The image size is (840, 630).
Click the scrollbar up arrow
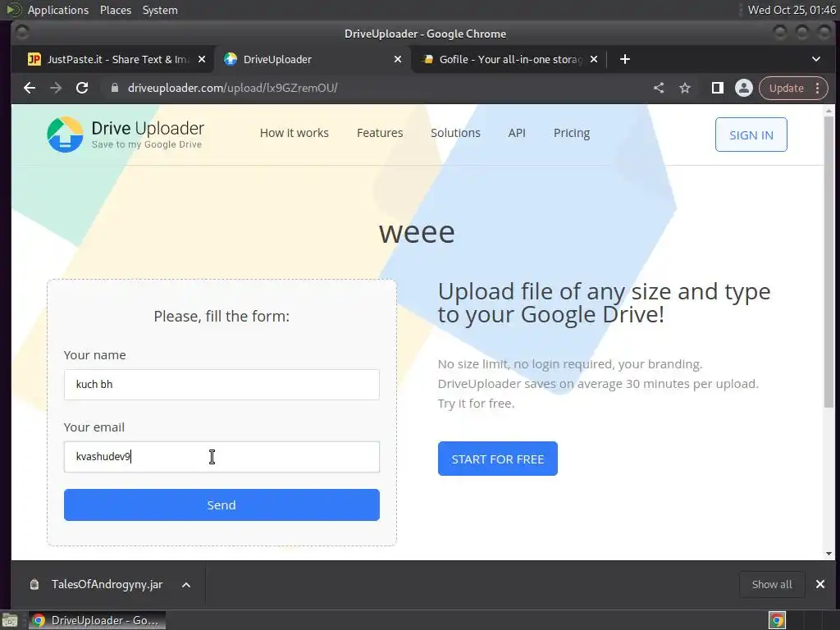pos(829,111)
